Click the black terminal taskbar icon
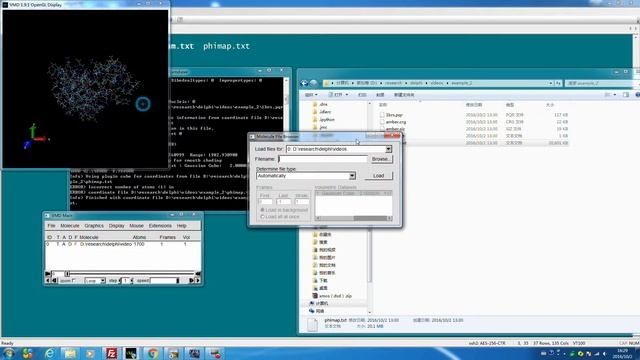Screen dimensions: 640x360 coord(131,353)
